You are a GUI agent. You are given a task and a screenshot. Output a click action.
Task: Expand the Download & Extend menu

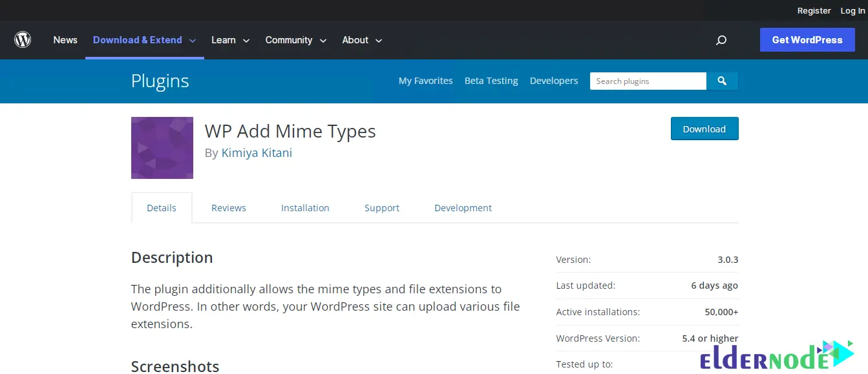coord(144,40)
